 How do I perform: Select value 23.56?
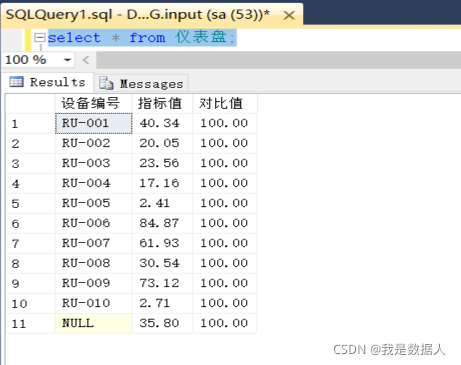click(x=162, y=163)
